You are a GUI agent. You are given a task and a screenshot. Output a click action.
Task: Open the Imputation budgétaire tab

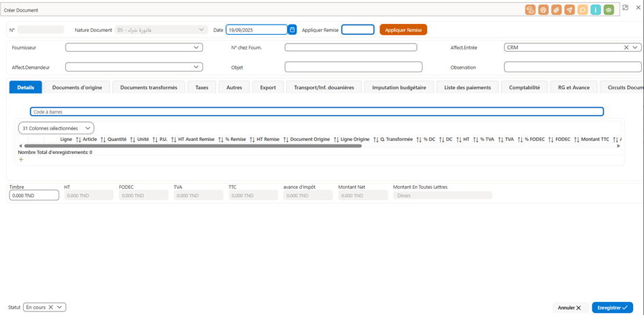click(399, 87)
